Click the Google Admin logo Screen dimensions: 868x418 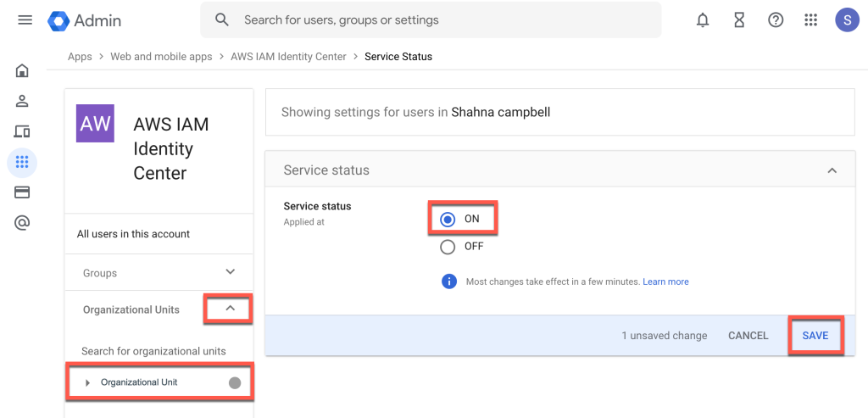[84, 20]
